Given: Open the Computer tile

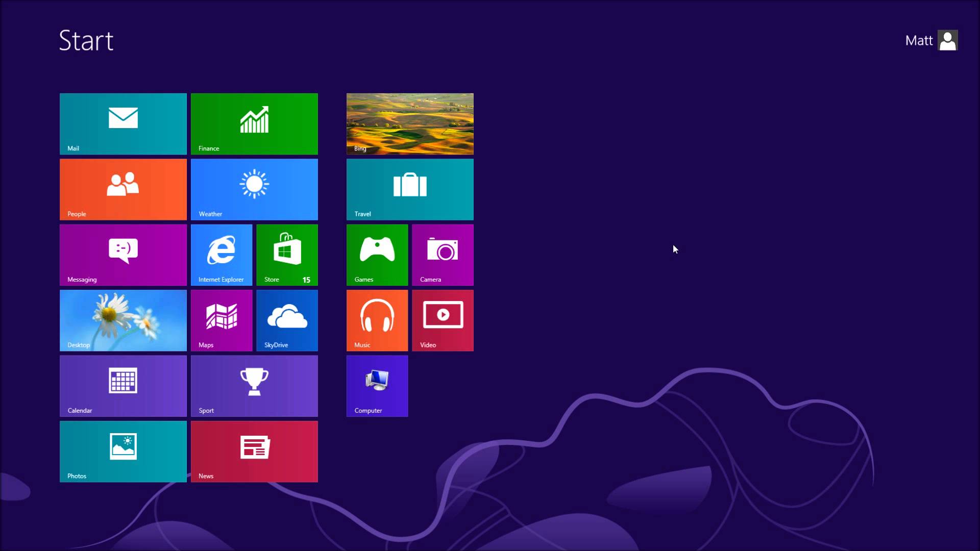Looking at the screenshot, I should 377,386.
